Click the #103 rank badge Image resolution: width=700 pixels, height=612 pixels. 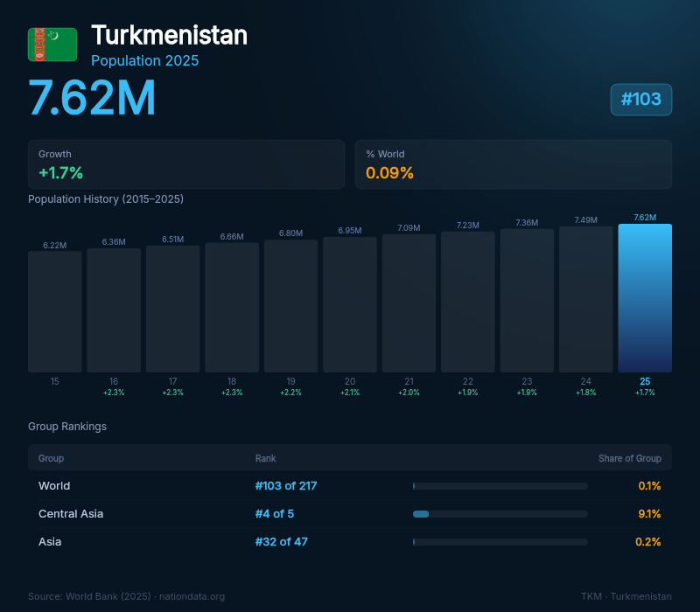pyautogui.click(x=641, y=100)
